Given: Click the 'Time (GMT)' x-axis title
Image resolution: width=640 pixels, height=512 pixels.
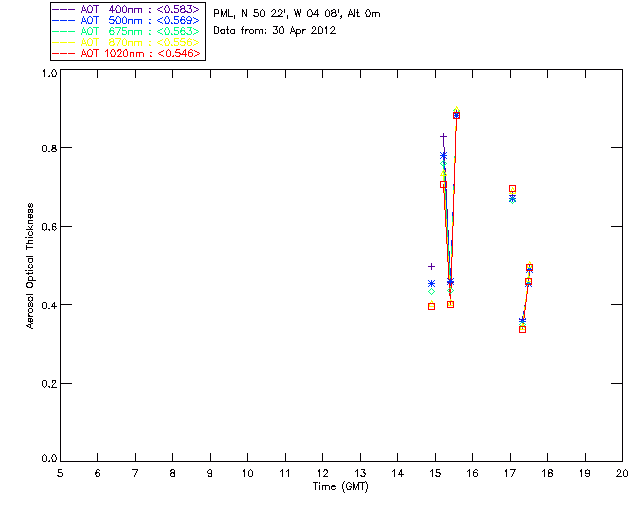Looking at the screenshot, I should 340,487.
